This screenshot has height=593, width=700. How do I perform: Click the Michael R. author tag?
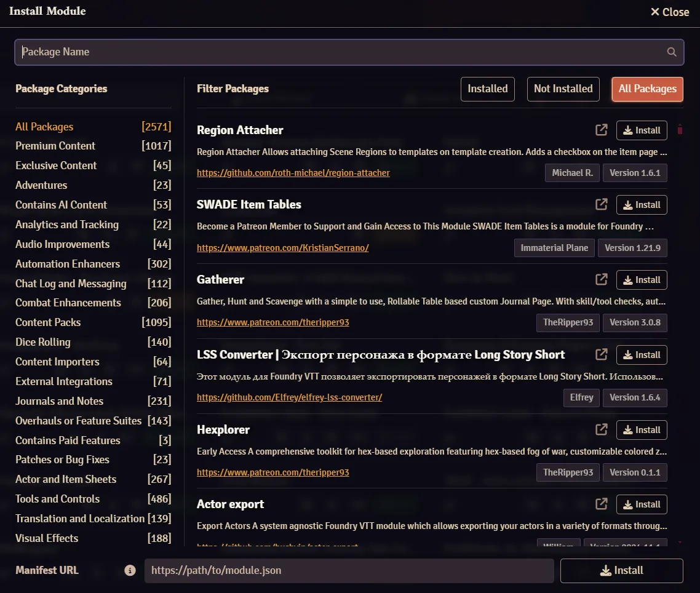point(572,173)
